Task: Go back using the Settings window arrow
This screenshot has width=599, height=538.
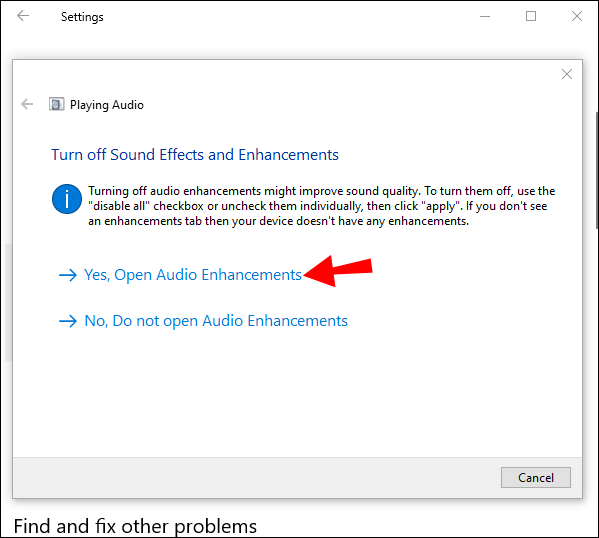Action: click(23, 16)
